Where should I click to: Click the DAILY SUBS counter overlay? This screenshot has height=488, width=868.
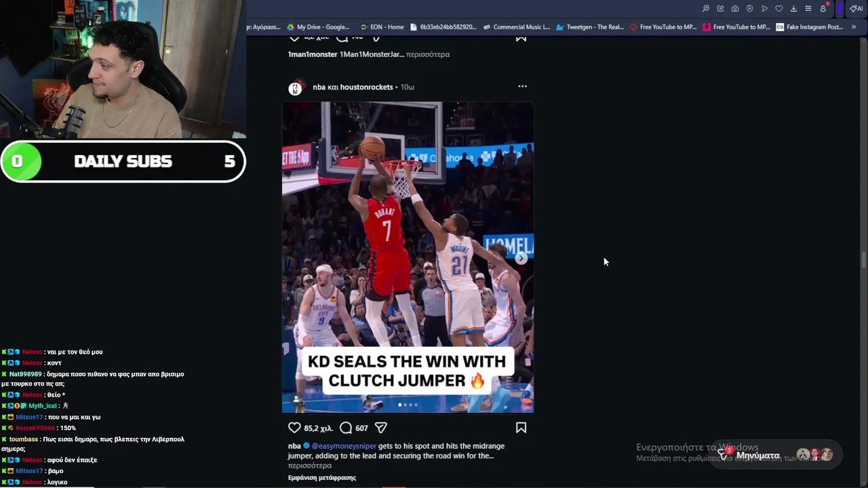123,161
